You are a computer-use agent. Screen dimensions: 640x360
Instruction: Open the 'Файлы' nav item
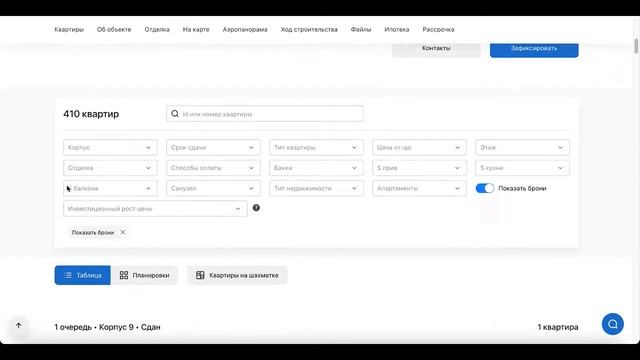[361, 29]
